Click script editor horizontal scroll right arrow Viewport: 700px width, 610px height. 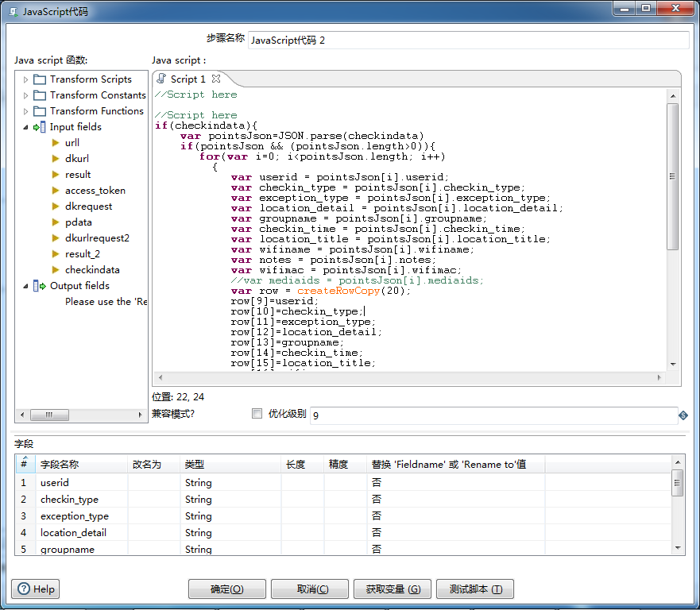pos(659,377)
